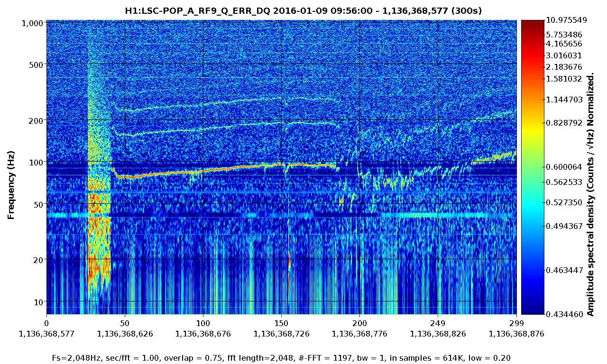Click GPS time label 1,136,368,876
Viewport: 607px width, 364px height.
(516, 334)
